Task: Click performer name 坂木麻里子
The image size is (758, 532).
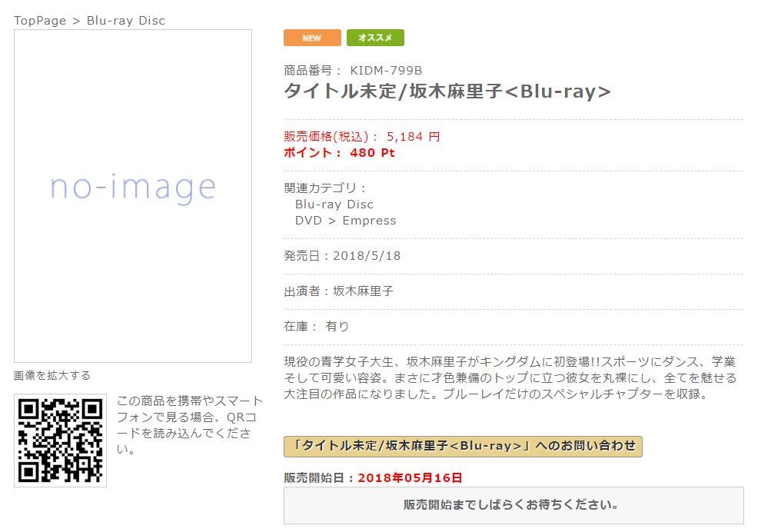Action: 363,291
